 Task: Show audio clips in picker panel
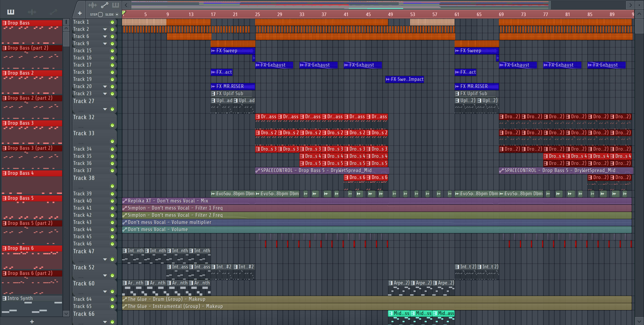pos(32,12)
